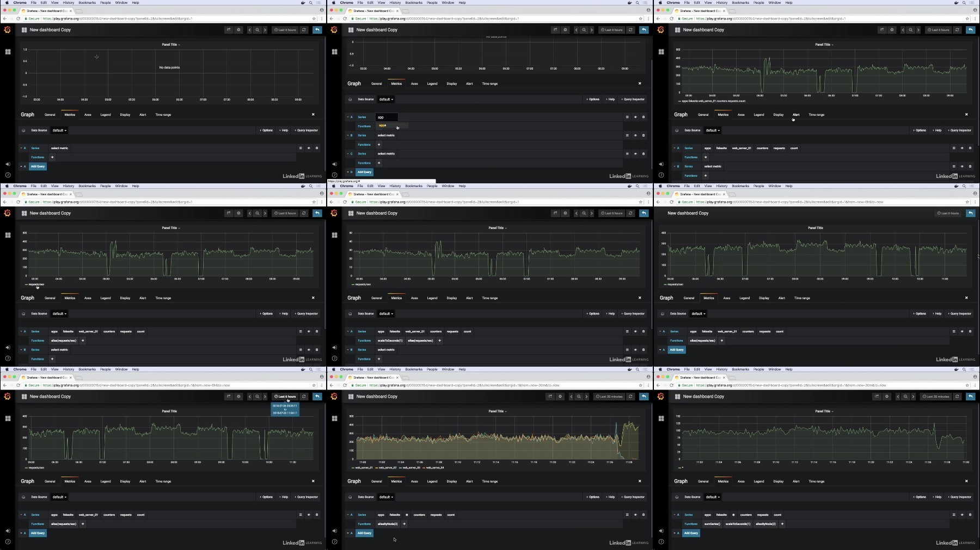Click web_server_04 legend color in bottom-middle frame
The image size is (980, 550).
[424, 468]
